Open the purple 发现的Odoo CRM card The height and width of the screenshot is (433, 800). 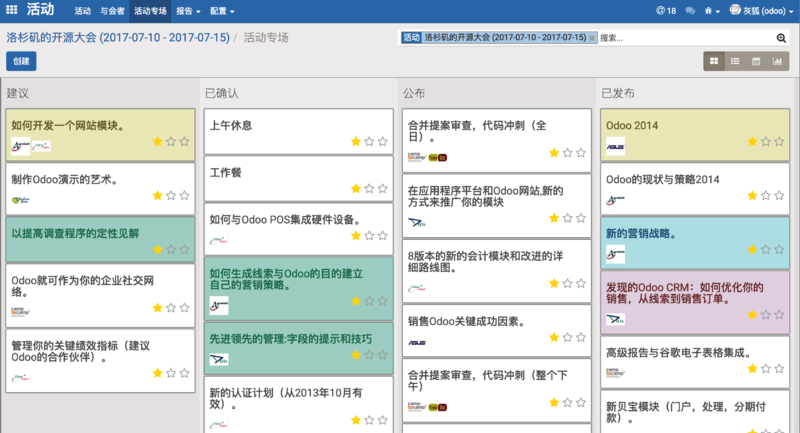(x=695, y=302)
